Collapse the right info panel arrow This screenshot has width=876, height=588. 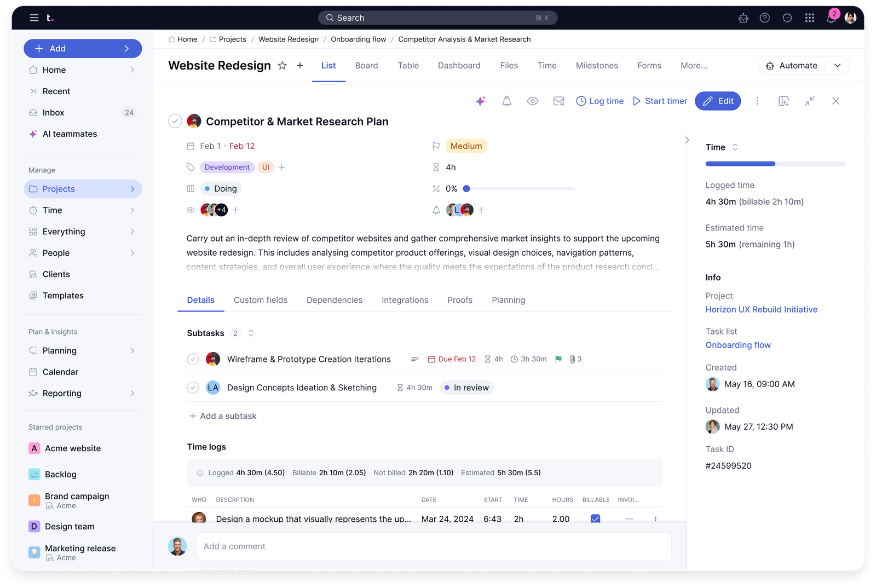pyautogui.click(x=687, y=140)
